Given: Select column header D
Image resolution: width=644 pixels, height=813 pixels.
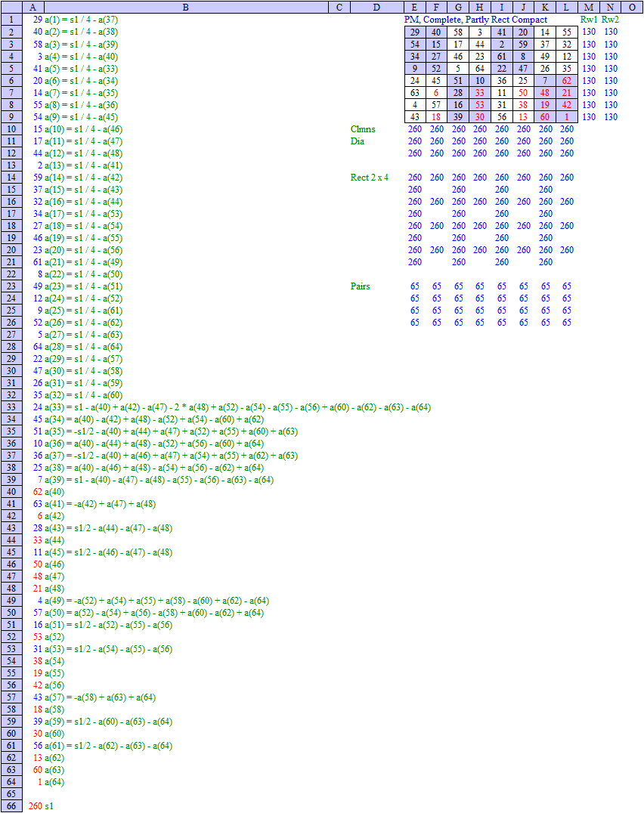Looking at the screenshot, I should (x=376, y=8).
